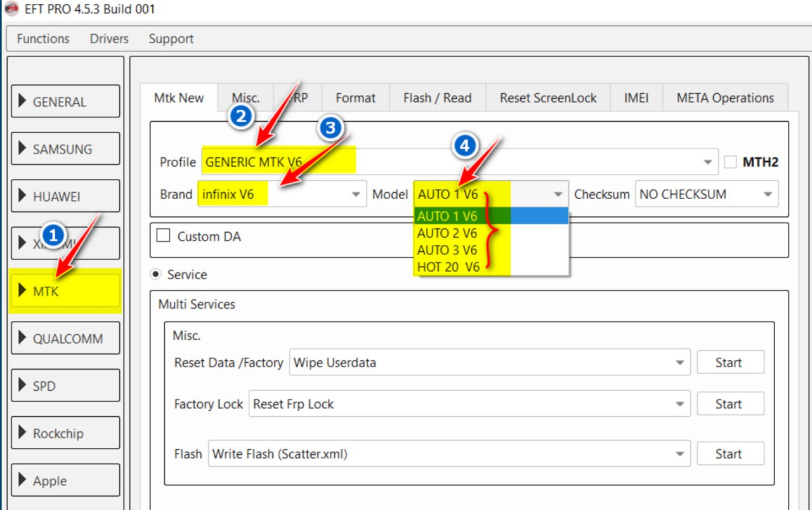Image resolution: width=812 pixels, height=510 pixels.
Task: Select AUTO 1 V6 in Model list
Action: point(491,216)
